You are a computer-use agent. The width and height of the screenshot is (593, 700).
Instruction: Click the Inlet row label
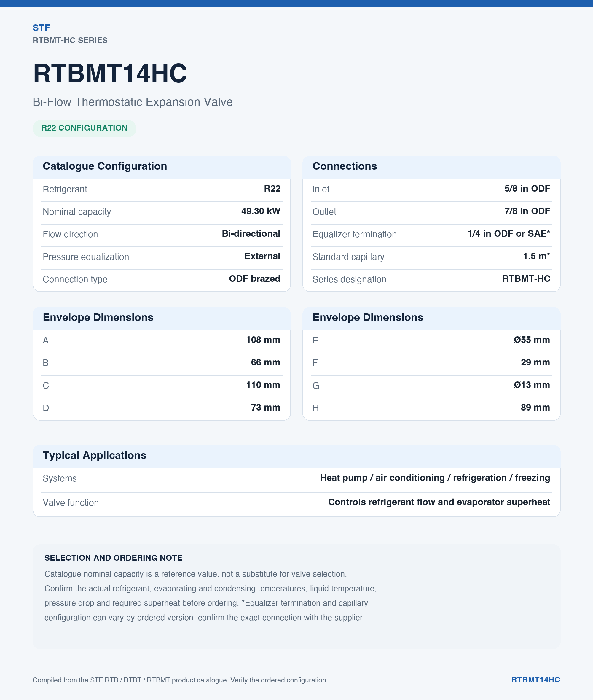321,189
